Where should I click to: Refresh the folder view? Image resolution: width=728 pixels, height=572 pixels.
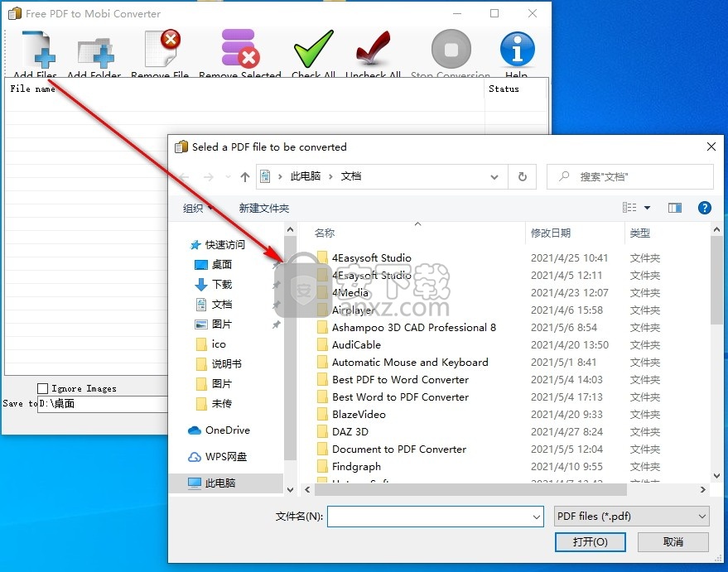523,177
